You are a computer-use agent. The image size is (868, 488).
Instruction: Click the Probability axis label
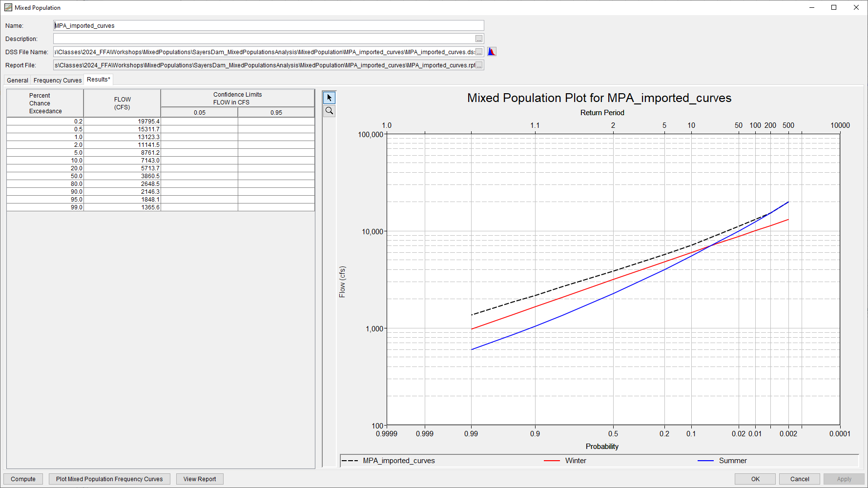tap(602, 447)
